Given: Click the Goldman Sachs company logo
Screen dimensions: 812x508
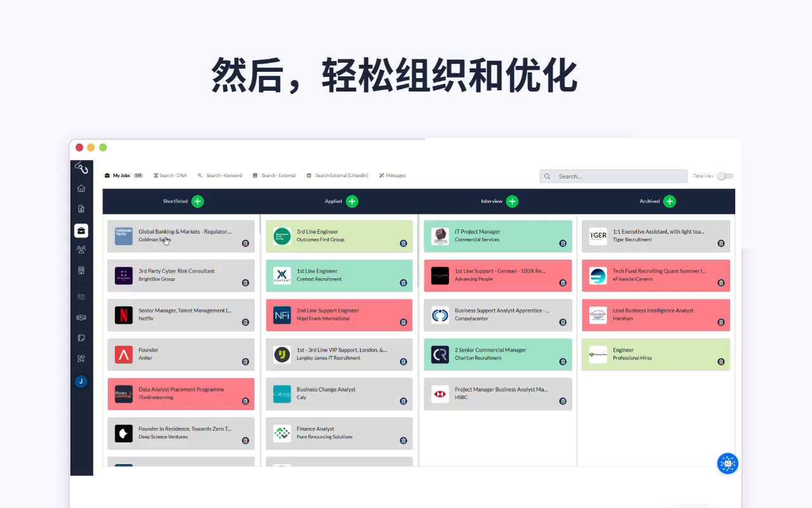Looking at the screenshot, I should pyautogui.click(x=124, y=236).
